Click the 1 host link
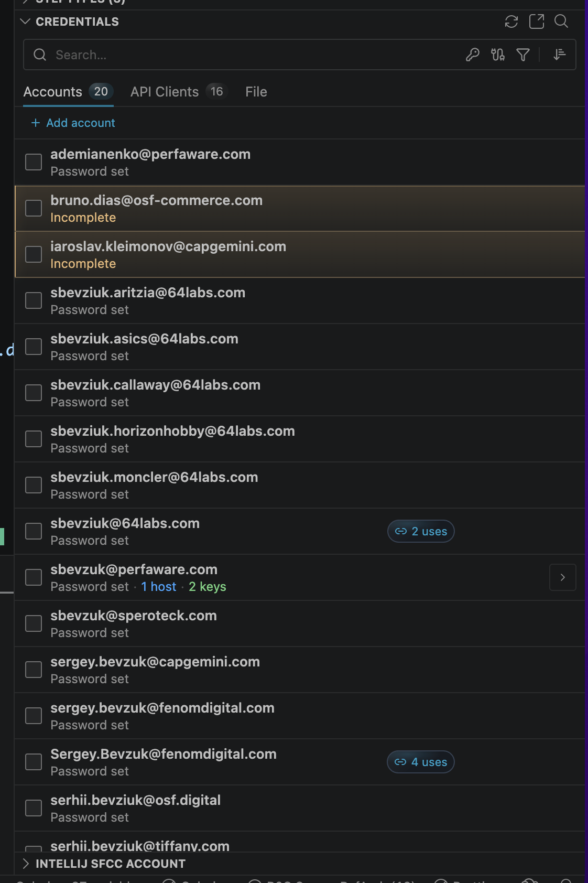 click(x=159, y=587)
